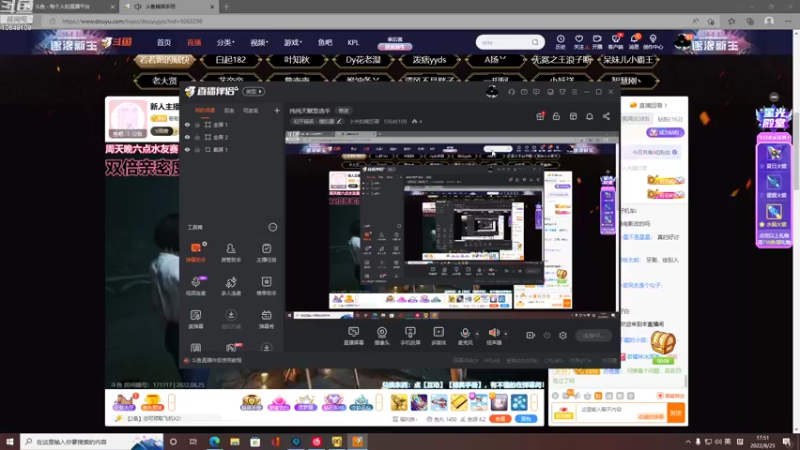Go to 直播 in Douyu navigation

(x=194, y=42)
